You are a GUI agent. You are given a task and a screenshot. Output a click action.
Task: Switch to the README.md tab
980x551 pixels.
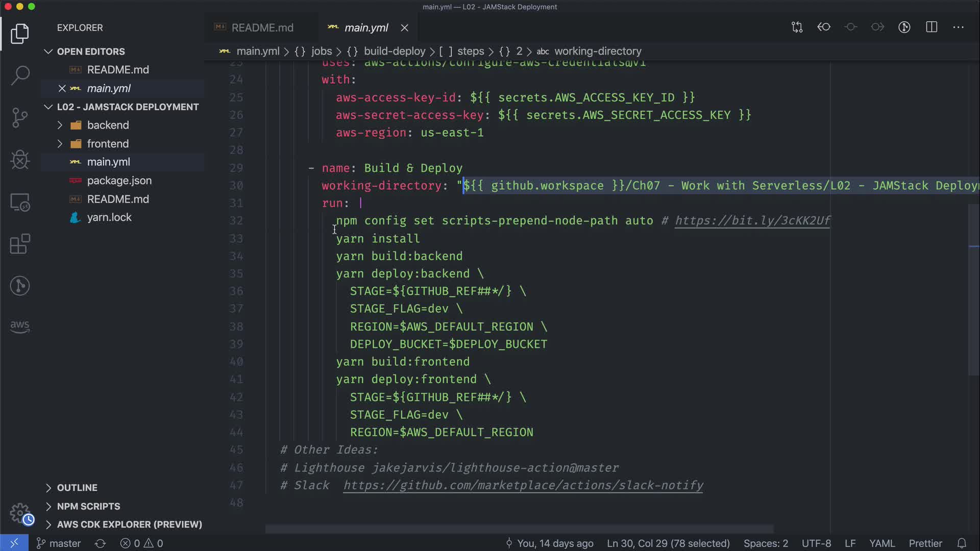coord(262,28)
